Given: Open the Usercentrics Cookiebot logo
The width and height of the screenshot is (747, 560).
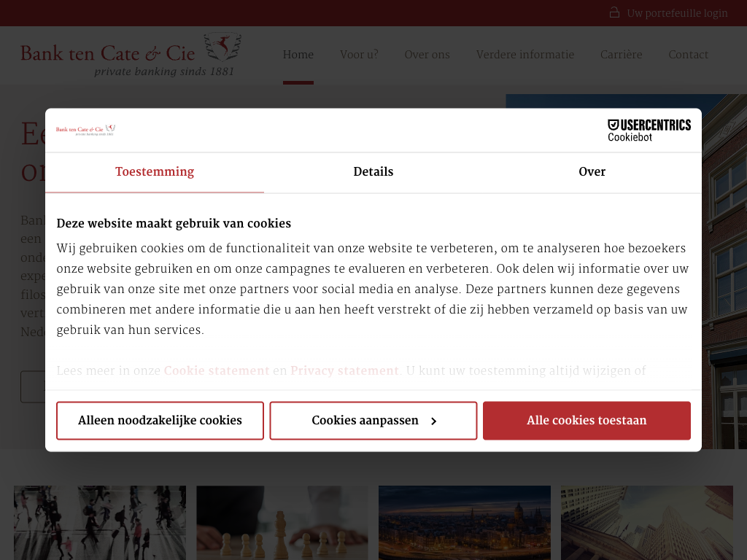Looking at the screenshot, I should (x=649, y=130).
